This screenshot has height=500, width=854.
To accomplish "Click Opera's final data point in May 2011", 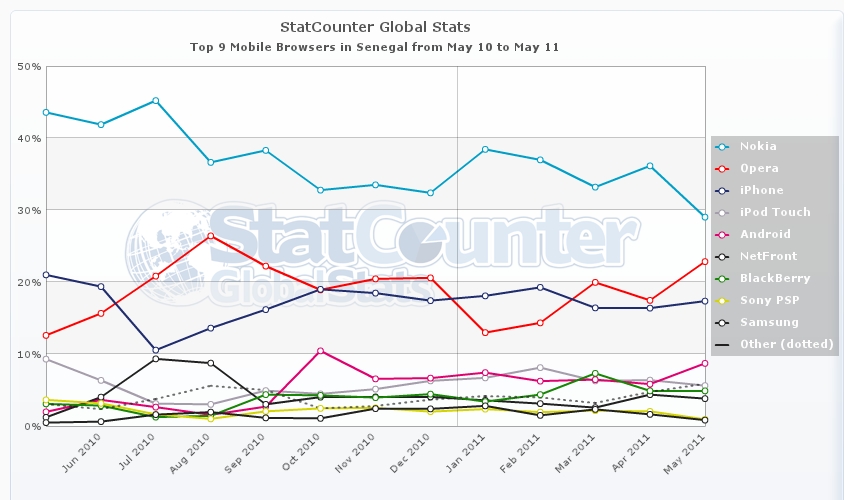I will 704,261.
